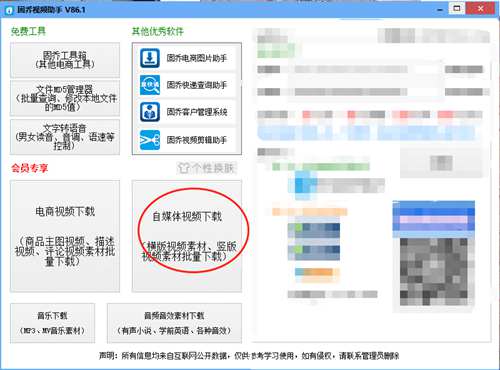
Task: Open 电商视频下载 module
Action: tap(65, 236)
